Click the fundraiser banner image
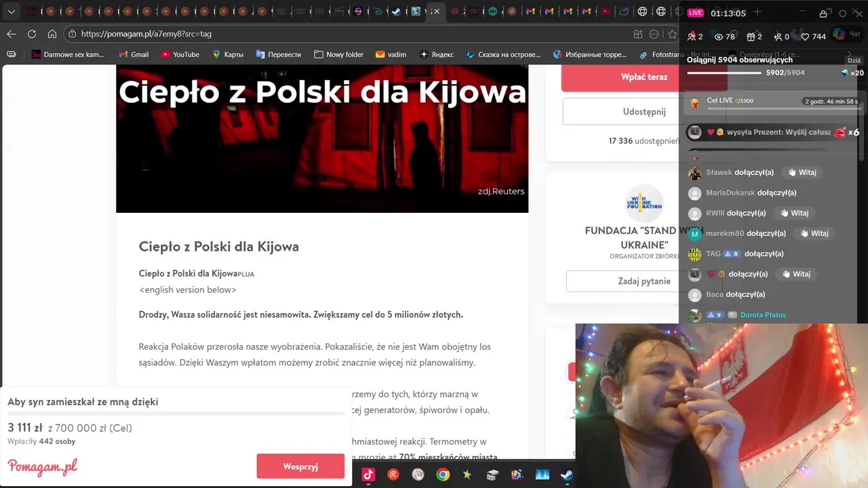The image size is (868, 488). coord(322,139)
